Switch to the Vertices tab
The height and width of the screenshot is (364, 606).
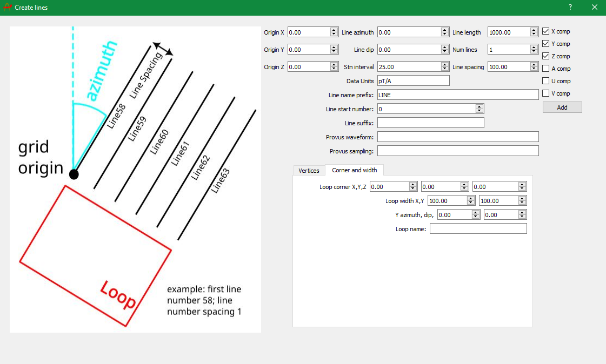309,171
